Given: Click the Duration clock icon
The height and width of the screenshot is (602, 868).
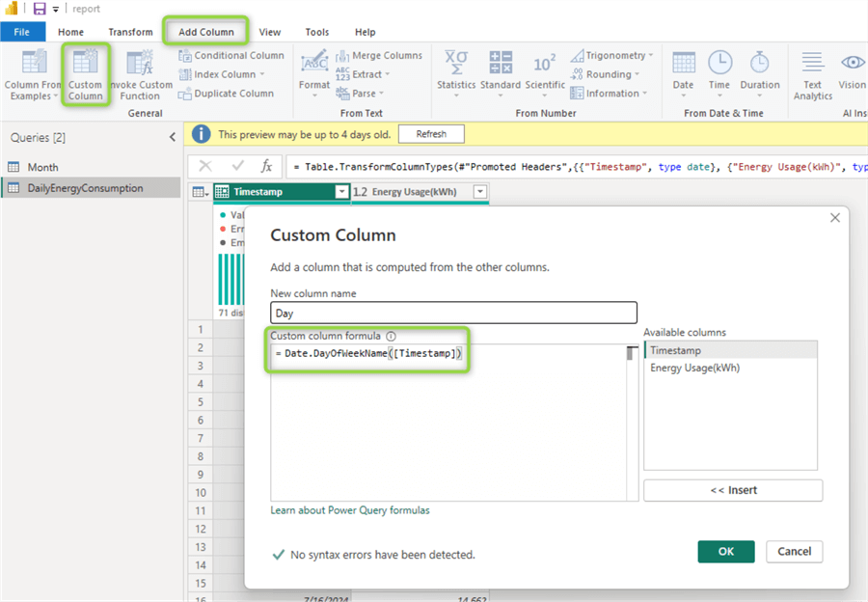Looking at the screenshot, I should [759, 64].
